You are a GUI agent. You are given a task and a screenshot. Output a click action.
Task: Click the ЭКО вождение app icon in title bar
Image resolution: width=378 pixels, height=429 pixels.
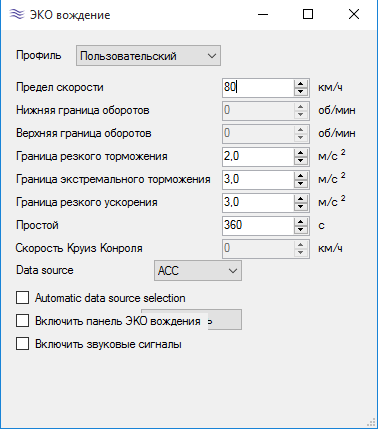tap(17, 14)
